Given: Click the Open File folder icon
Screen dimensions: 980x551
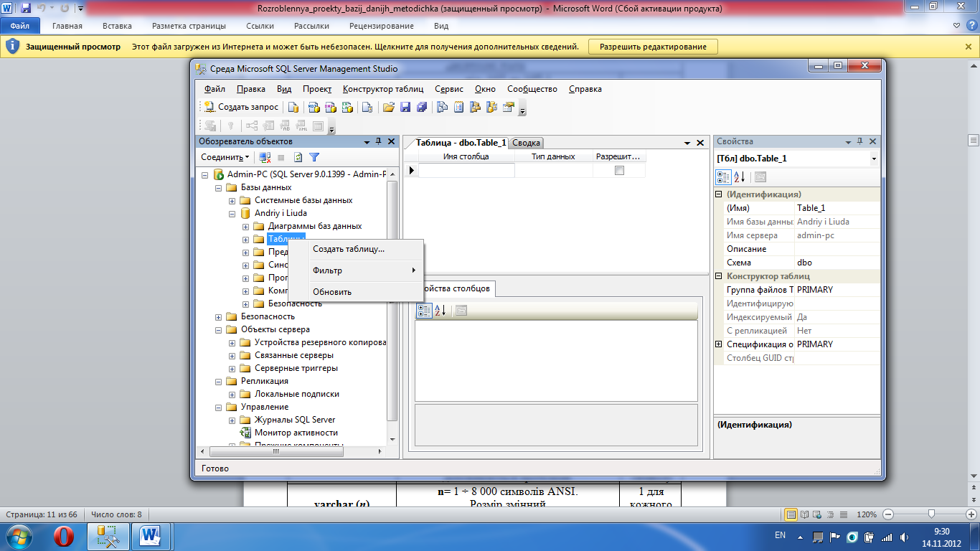Looking at the screenshot, I should (388, 107).
